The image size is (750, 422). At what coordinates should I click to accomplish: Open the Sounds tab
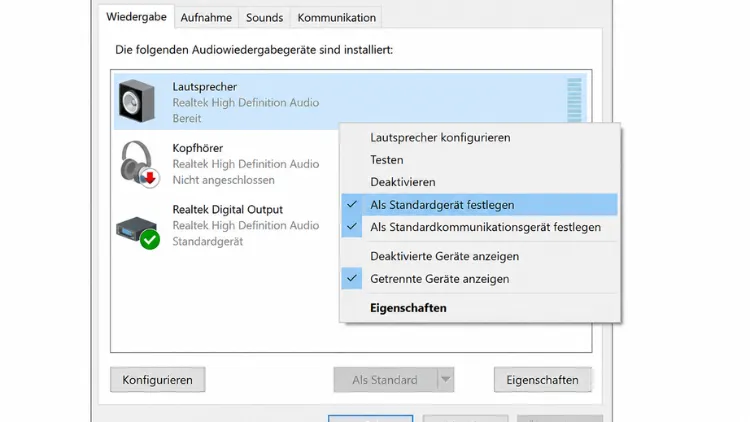265,18
